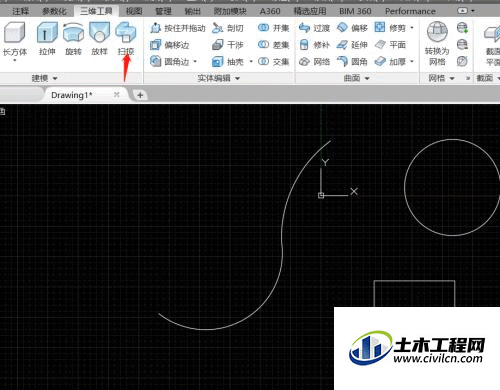Viewport: 500px width, 390px height.
Task: Select surface 修剪 (Trim) tool
Action: tap(390, 28)
